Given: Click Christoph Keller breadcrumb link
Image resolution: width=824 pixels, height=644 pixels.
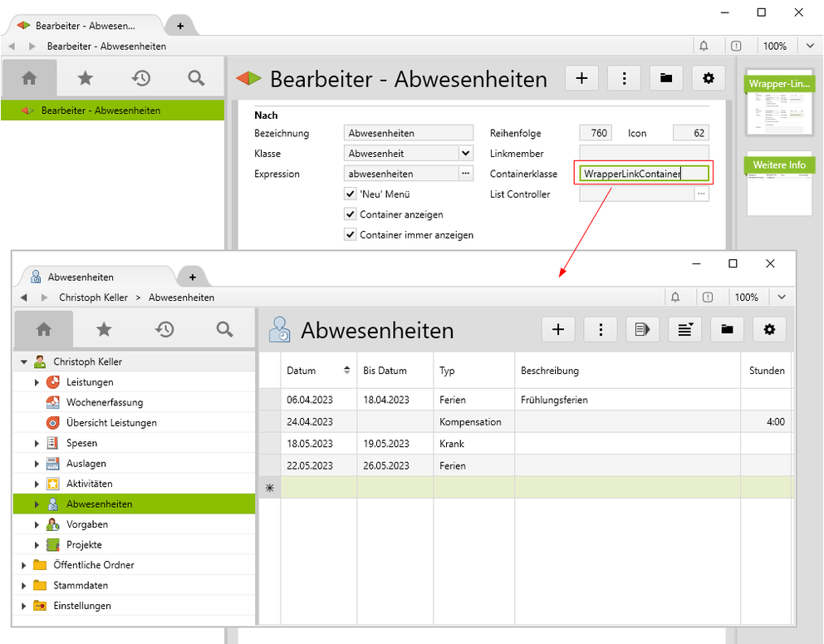Looking at the screenshot, I should (x=93, y=297).
